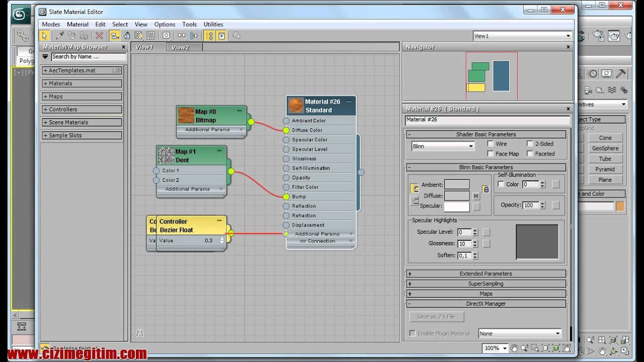The width and height of the screenshot is (644, 362).
Task: Click the Tube button in command panel
Action: click(x=605, y=159)
